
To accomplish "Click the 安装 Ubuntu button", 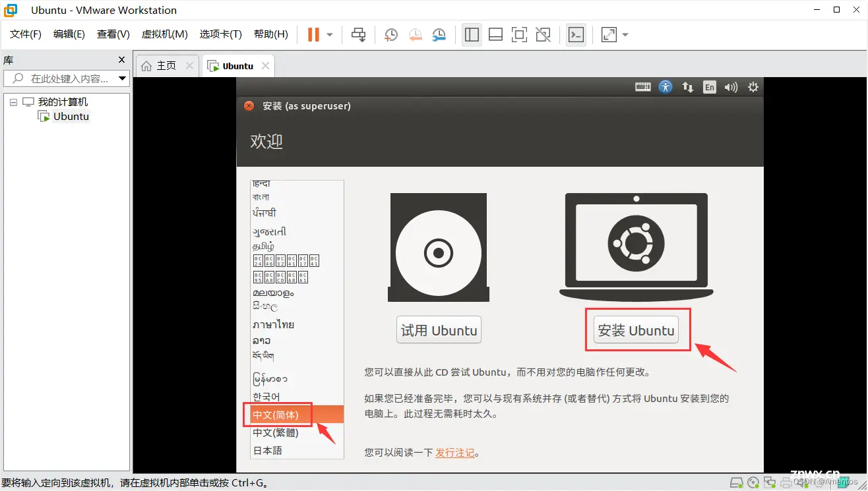I will (x=636, y=330).
